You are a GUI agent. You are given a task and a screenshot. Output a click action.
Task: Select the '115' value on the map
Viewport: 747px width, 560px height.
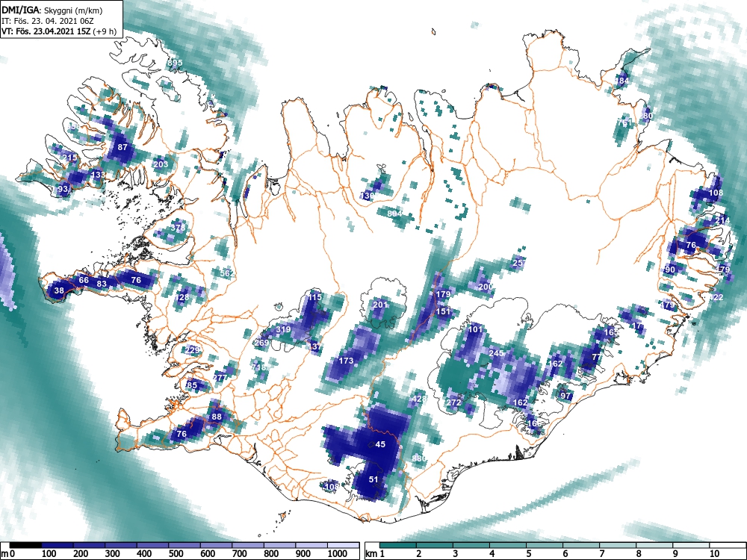pyautogui.click(x=315, y=297)
